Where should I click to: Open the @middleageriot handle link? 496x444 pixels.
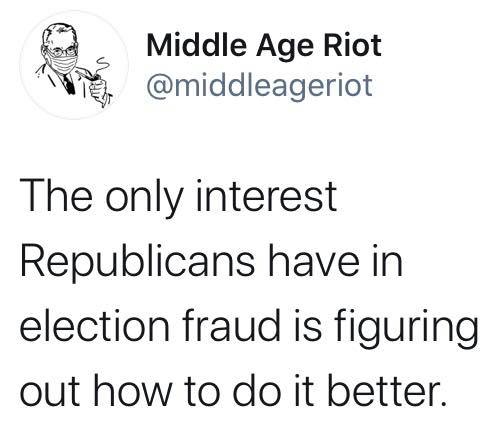(x=259, y=86)
